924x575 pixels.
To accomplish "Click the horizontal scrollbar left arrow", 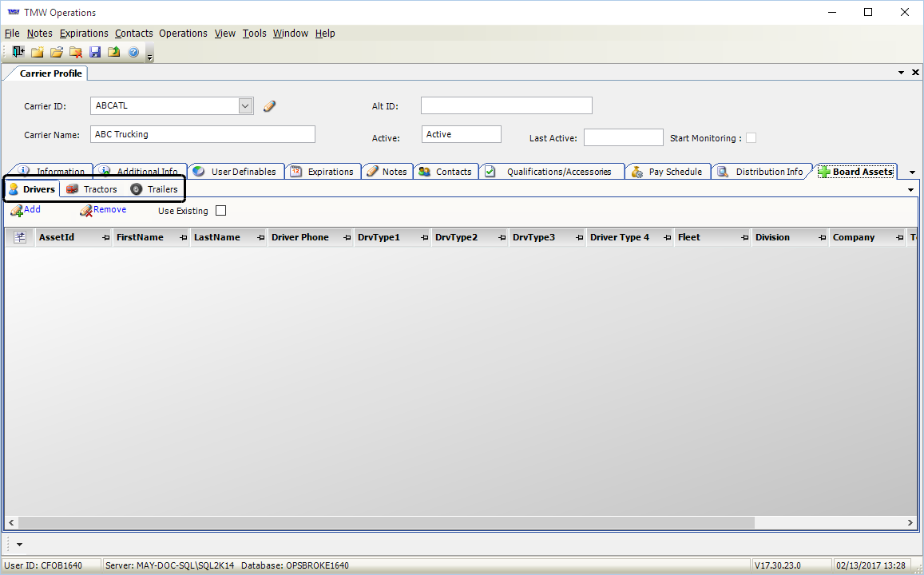I will (11, 522).
